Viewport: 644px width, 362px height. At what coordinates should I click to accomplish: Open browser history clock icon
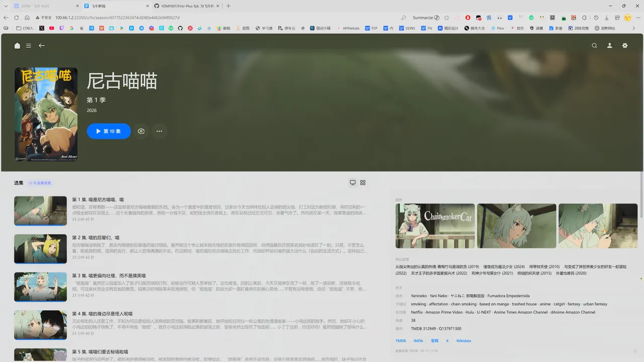tap(596, 18)
